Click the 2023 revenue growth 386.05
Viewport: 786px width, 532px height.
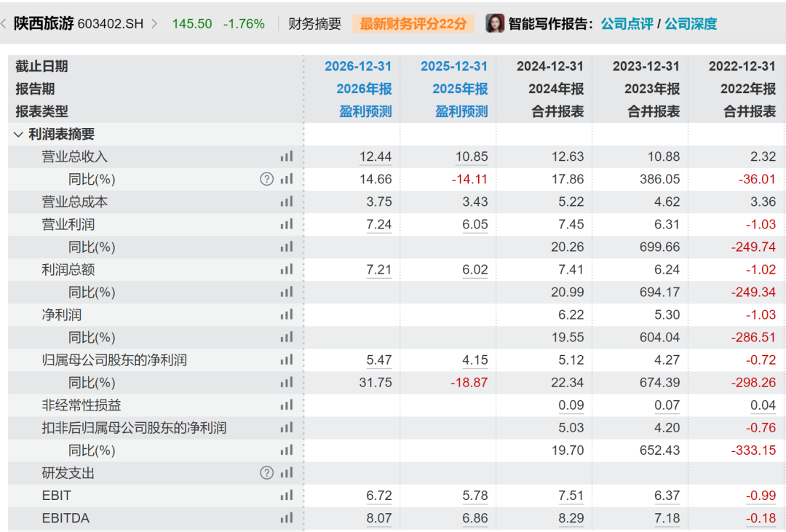point(659,179)
